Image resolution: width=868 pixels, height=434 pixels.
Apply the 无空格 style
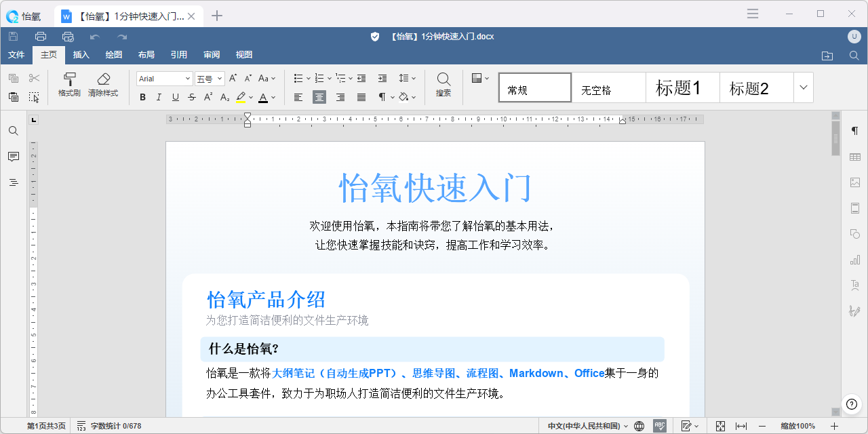pos(609,87)
